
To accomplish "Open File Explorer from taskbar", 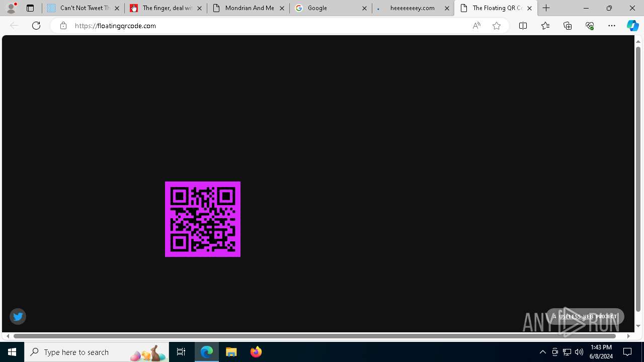I will [x=231, y=352].
